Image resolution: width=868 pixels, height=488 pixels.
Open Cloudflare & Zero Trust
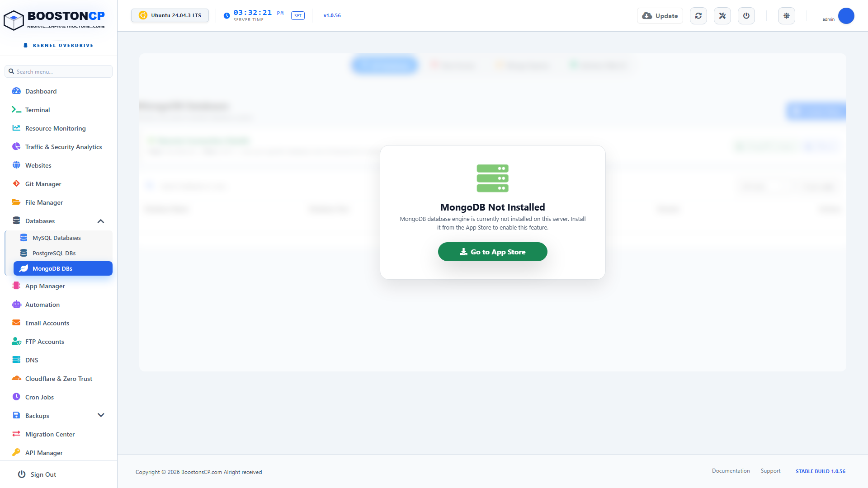[x=58, y=379]
